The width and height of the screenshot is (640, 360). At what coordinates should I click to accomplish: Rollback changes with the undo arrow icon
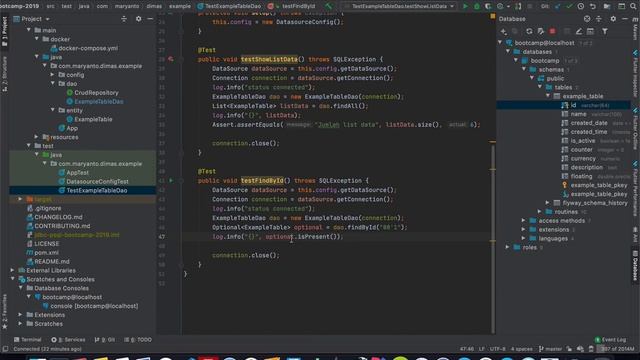pos(593,6)
